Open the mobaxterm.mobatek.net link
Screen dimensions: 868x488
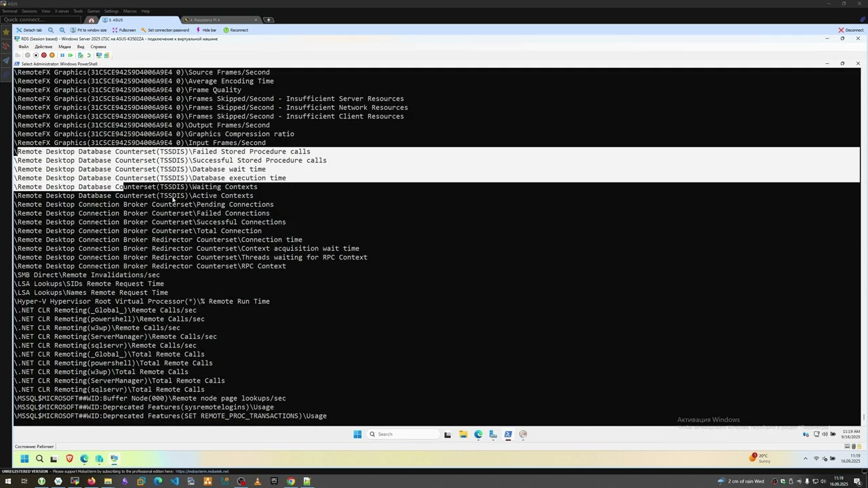click(201, 472)
